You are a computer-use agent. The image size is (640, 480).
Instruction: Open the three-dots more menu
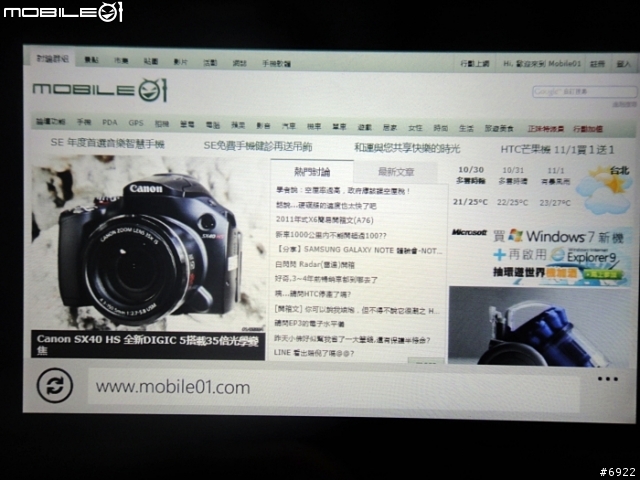608,379
